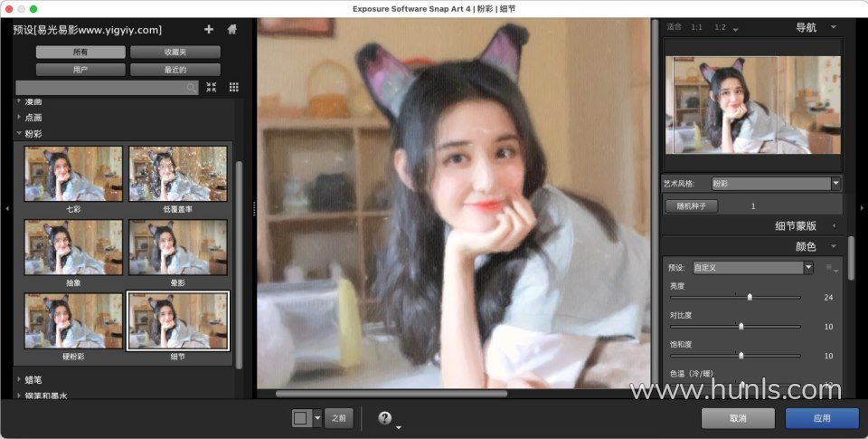Open the 预设 自定义 dropdown
Viewport: 868px width, 439px height.
click(752, 268)
